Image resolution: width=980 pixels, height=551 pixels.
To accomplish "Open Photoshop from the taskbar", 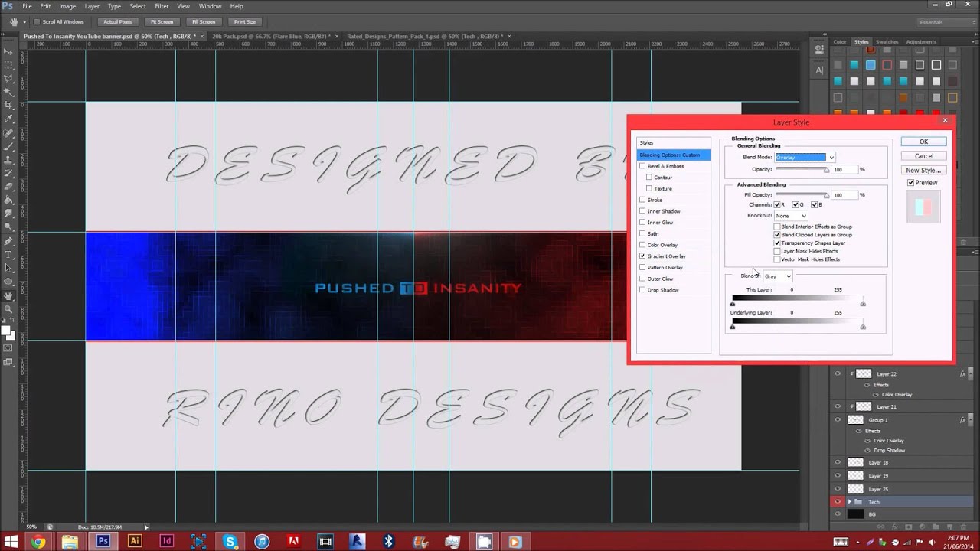I will (x=103, y=542).
